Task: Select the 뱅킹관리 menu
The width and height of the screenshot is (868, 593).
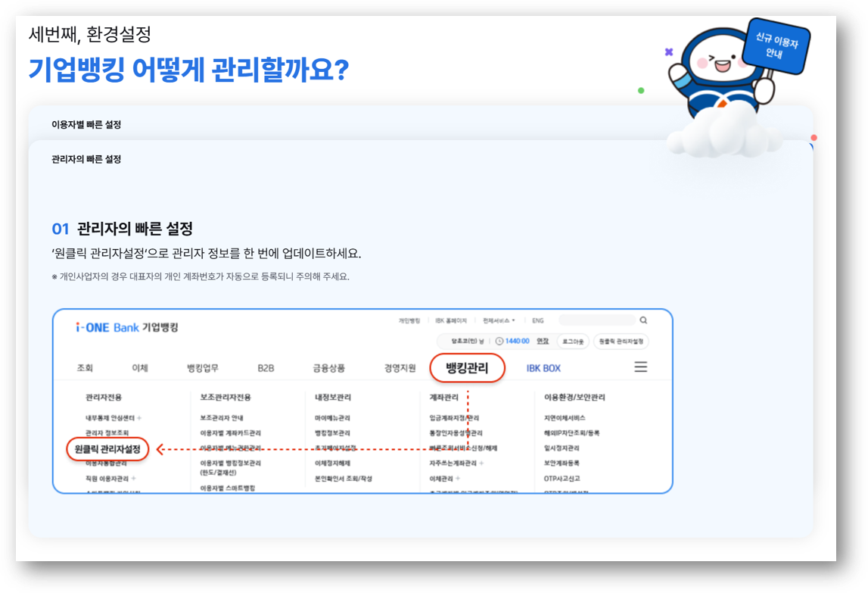Action: pos(467,368)
